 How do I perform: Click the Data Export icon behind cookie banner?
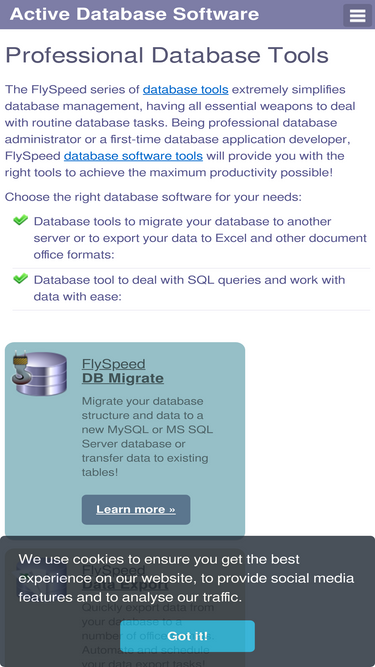click(41, 579)
